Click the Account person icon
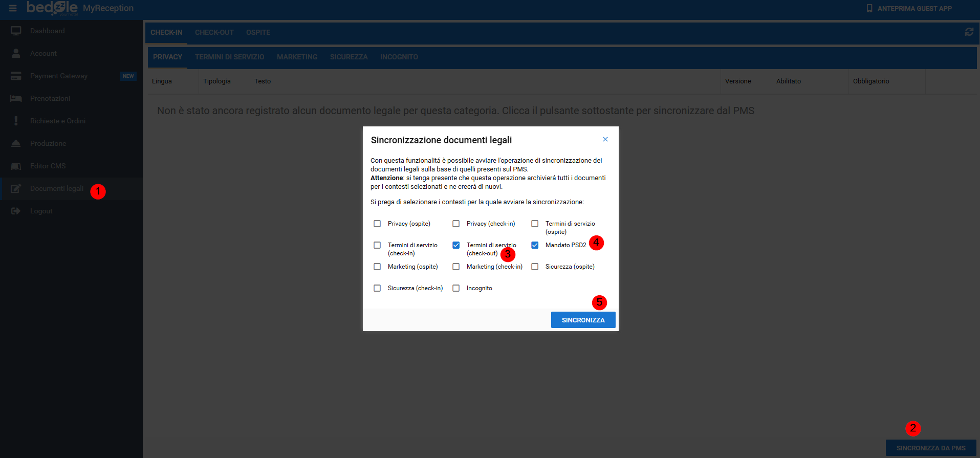980x458 pixels. [x=16, y=53]
